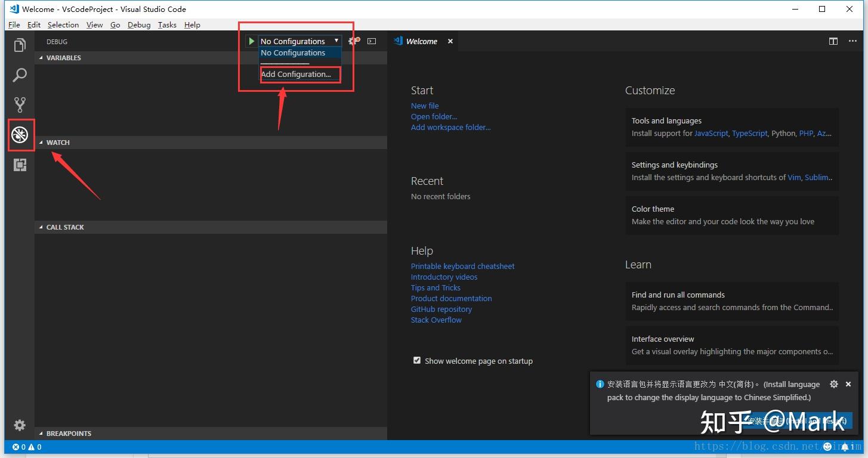The width and height of the screenshot is (868, 458).
Task: Open the No Configurations dropdown
Action: click(x=299, y=41)
